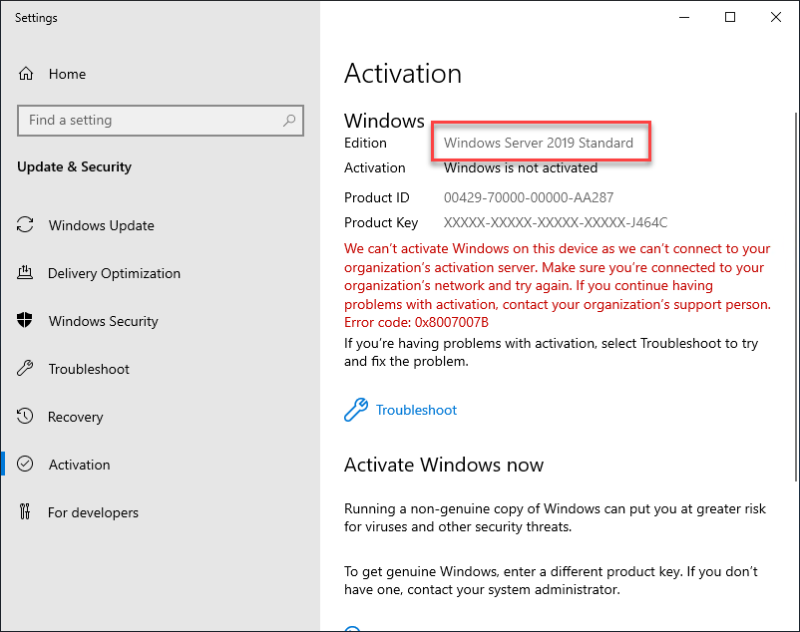This screenshot has height=632, width=800.
Task: Select For developers in sidebar
Action: tap(93, 512)
